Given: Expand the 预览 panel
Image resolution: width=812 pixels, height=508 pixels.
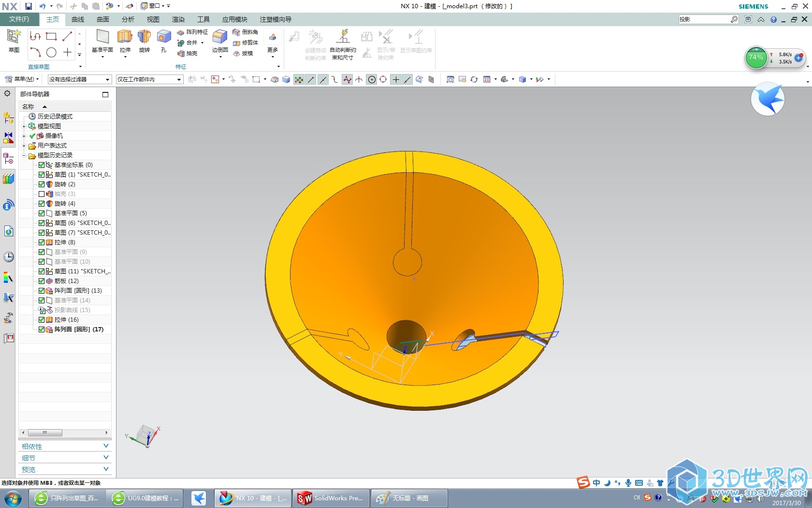Looking at the screenshot, I should click(x=65, y=469).
